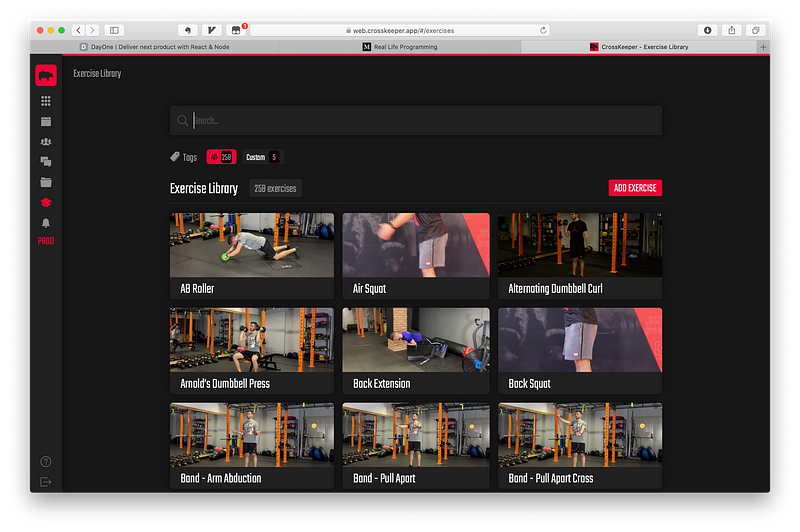Toggle the Custom 5 tag filter
Screen dimensions: 800x532
click(x=262, y=157)
